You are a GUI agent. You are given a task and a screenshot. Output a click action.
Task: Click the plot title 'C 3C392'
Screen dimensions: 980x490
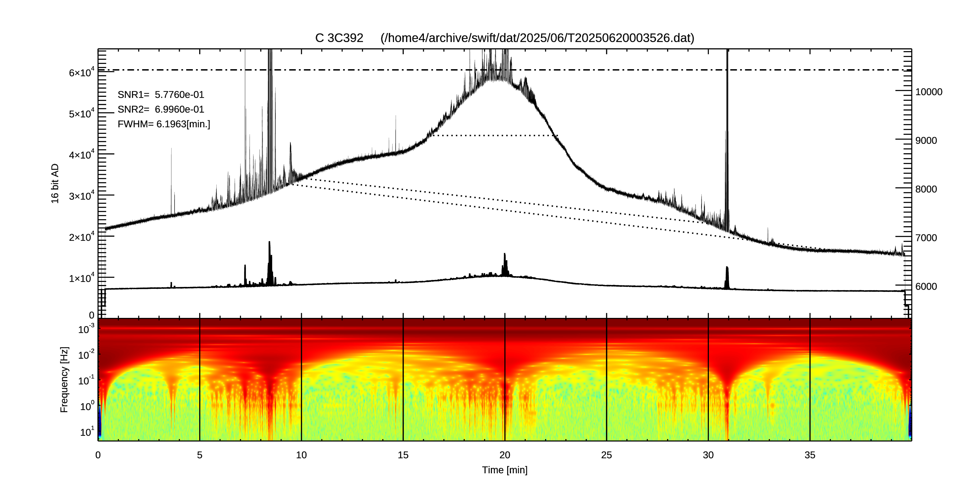pyautogui.click(x=339, y=38)
